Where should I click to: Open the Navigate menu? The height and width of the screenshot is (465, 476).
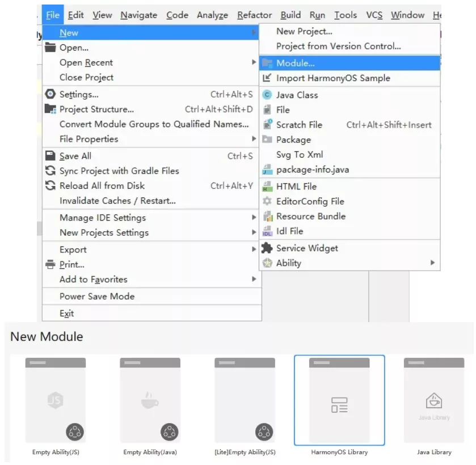(x=139, y=15)
